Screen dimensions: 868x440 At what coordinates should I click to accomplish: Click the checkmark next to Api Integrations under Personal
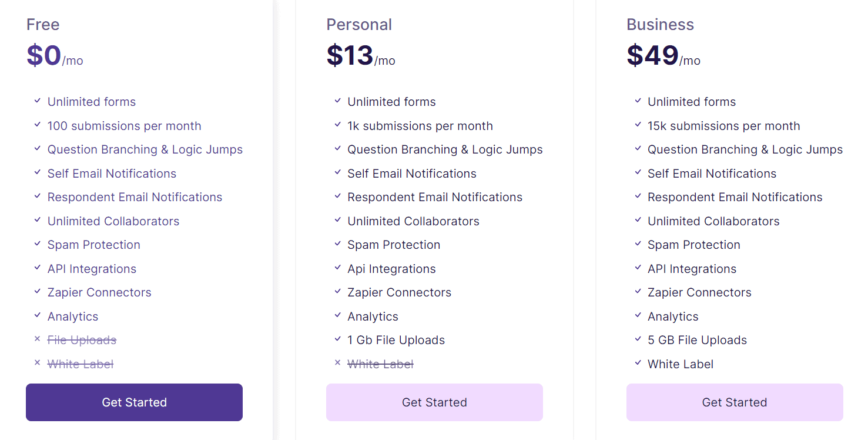point(337,268)
